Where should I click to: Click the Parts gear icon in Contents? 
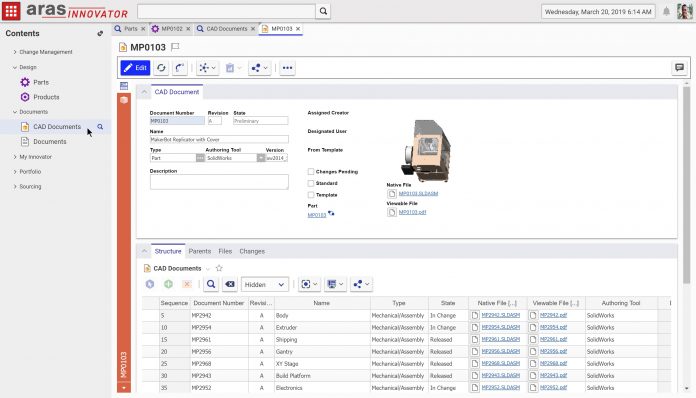[x=25, y=82]
